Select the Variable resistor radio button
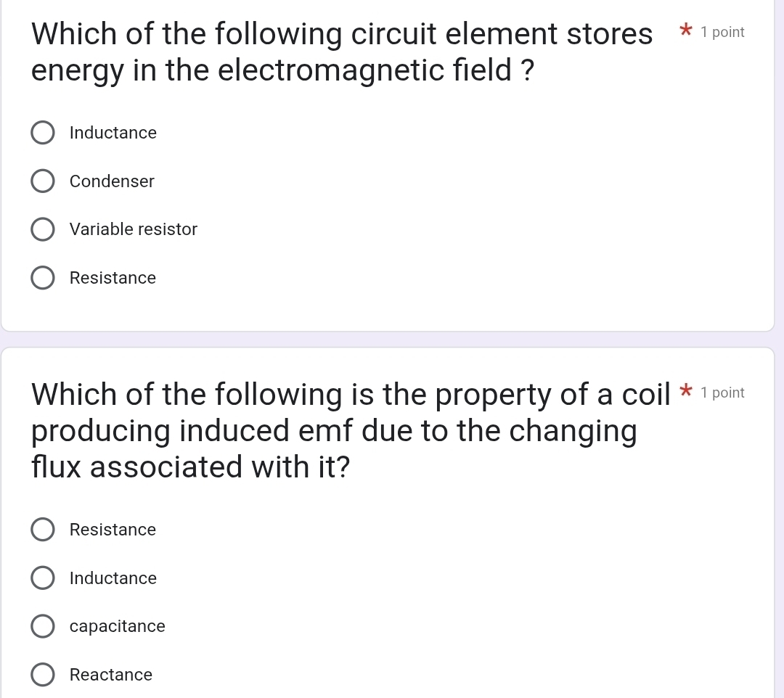This screenshot has width=784, height=698. [43, 229]
